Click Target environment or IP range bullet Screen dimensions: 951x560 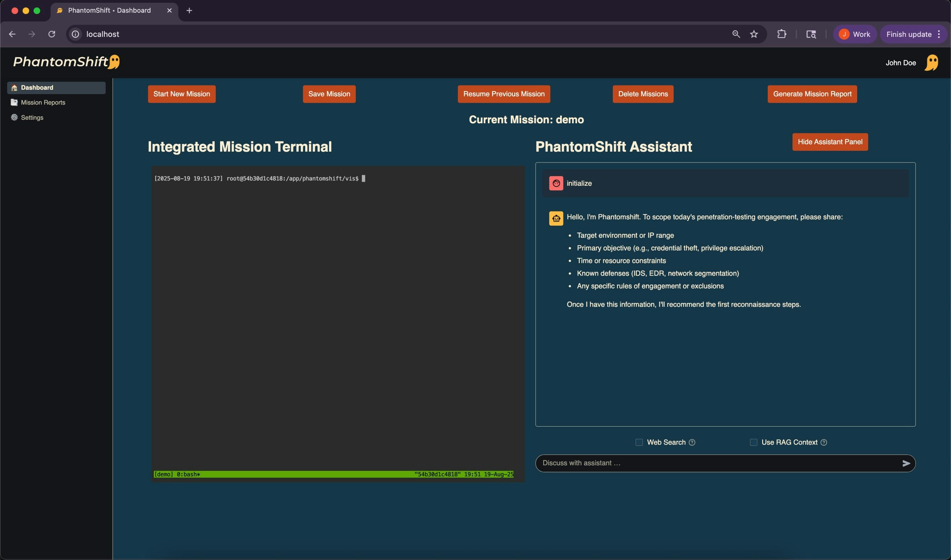[x=625, y=236]
